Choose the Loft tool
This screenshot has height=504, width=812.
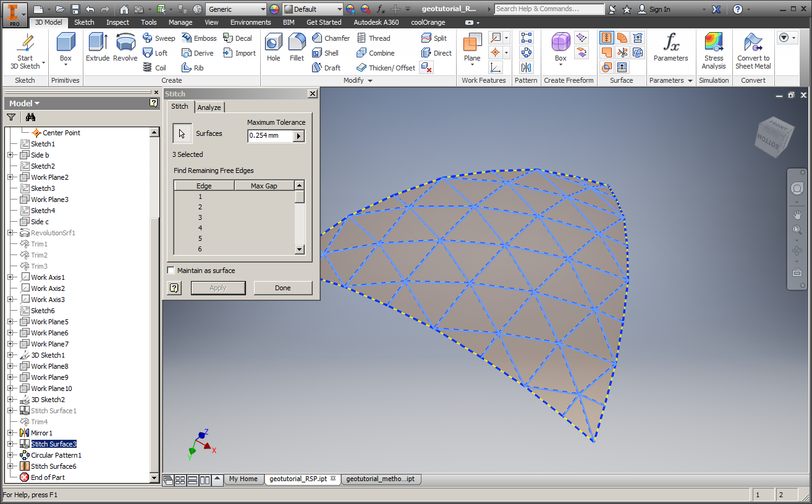click(x=155, y=52)
